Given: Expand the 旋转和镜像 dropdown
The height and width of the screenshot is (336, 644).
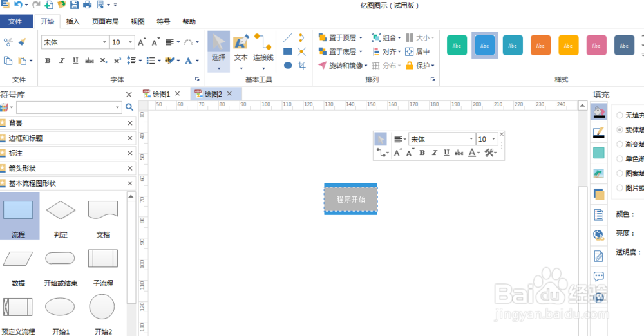Looking at the screenshot, I should point(366,66).
